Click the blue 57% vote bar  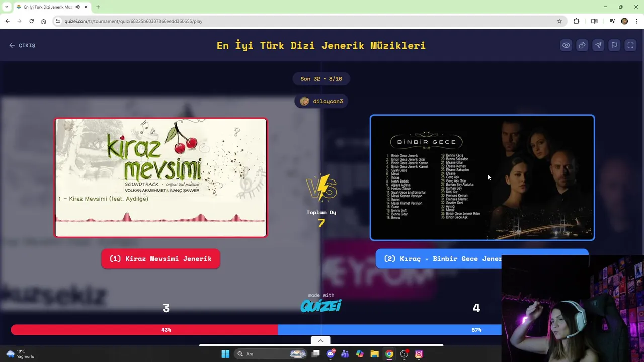pyautogui.click(x=389, y=330)
